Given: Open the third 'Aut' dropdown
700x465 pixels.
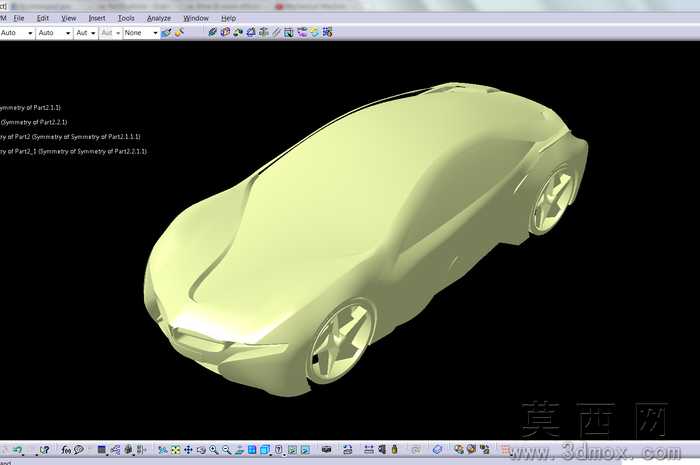Looking at the screenshot, I should coord(86,33).
